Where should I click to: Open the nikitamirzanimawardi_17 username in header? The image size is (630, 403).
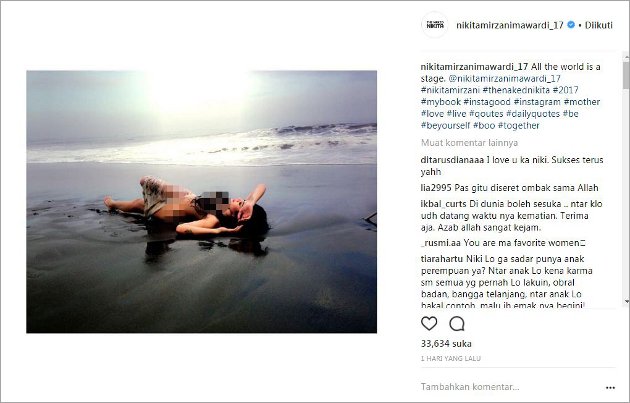click(x=509, y=25)
